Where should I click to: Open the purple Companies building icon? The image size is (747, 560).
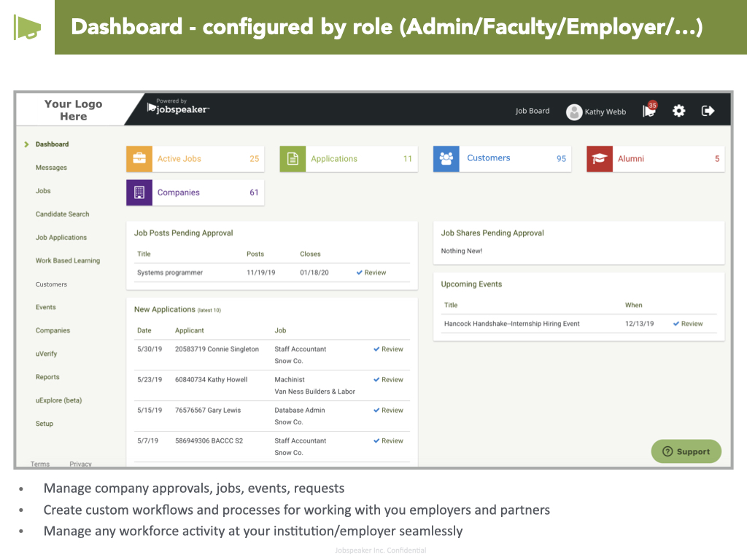click(x=139, y=192)
